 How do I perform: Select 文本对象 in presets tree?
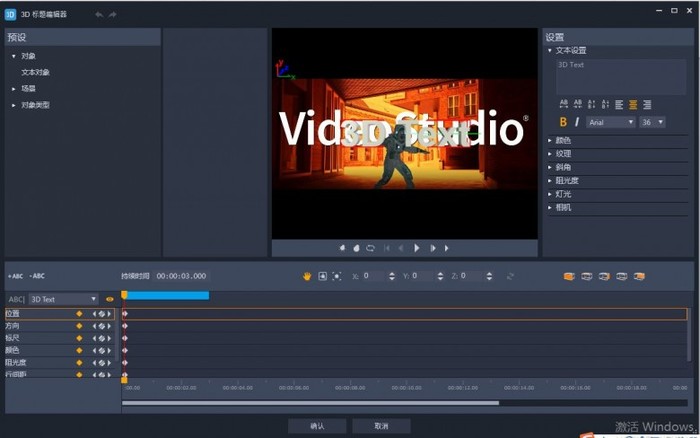coord(35,72)
